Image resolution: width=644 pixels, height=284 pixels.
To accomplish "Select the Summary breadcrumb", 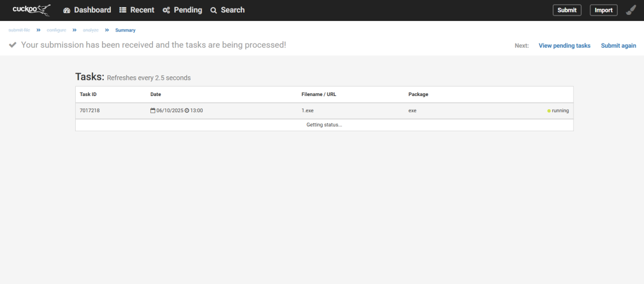I will [x=125, y=30].
